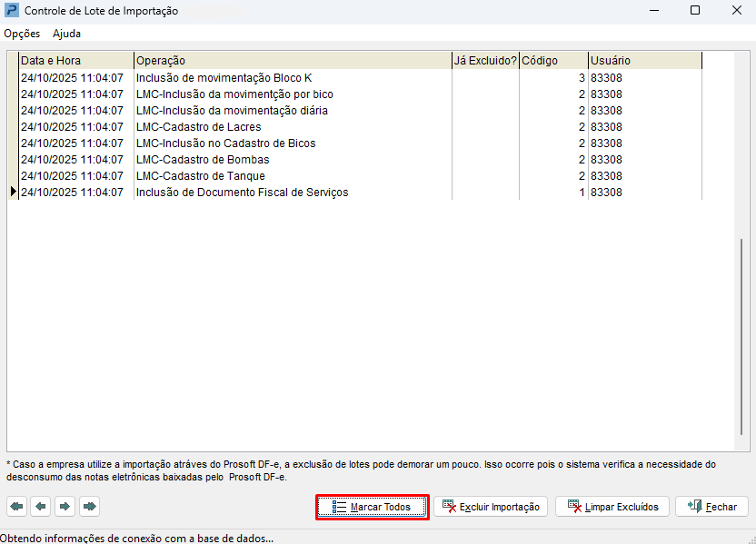Click Excluir Importação button
This screenshot has width=756, height=544.
pos(491,507)
